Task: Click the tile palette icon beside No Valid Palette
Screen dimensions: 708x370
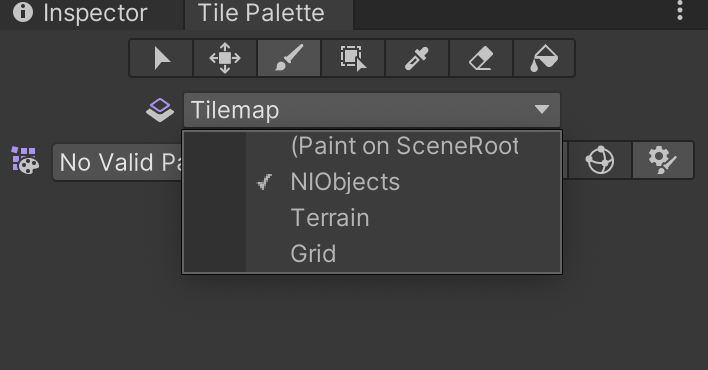Action: click(25, 160)
